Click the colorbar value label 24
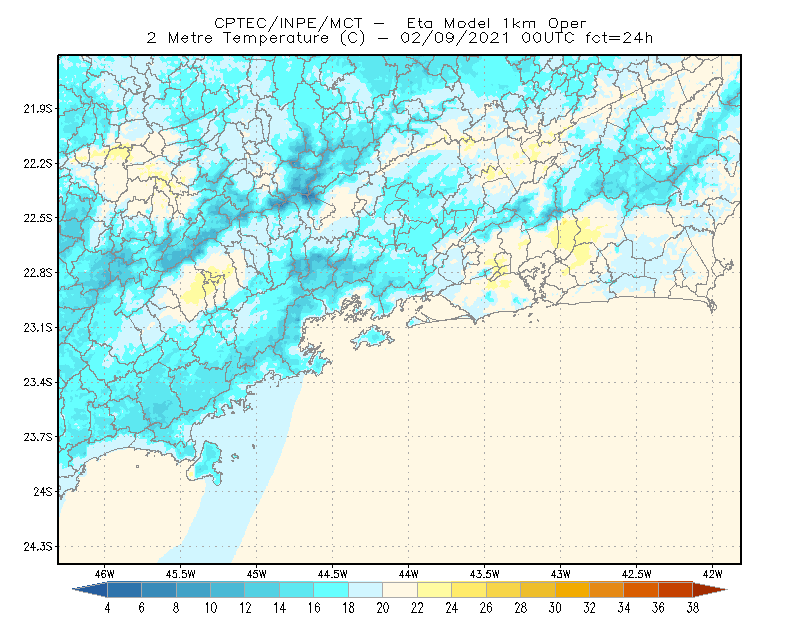The height and width of the screenshot is (618, 800). tap(452, 608)
